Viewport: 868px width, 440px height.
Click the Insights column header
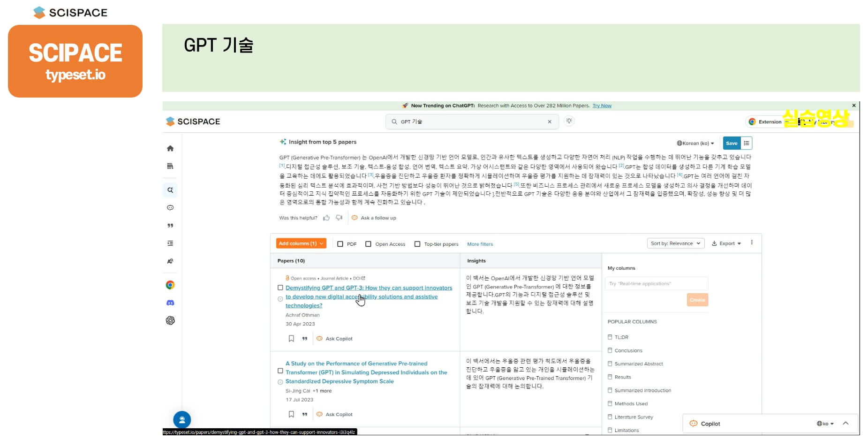pyautogui.click(x=476, y=261)
